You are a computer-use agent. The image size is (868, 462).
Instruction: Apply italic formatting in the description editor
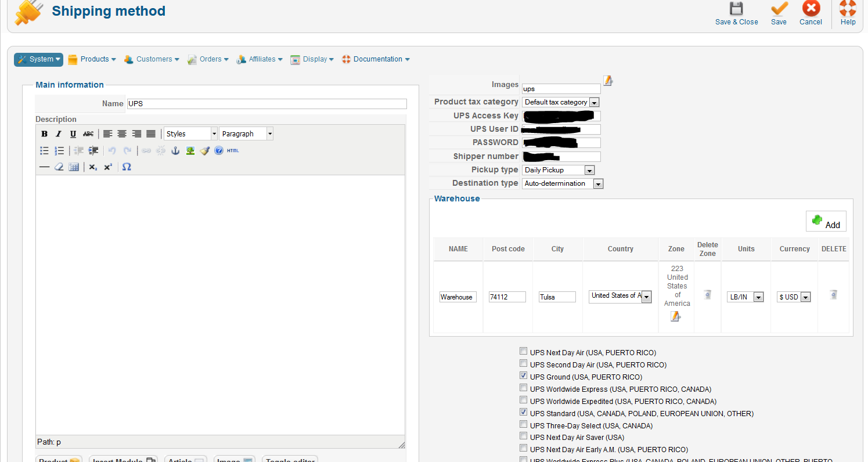59,134
